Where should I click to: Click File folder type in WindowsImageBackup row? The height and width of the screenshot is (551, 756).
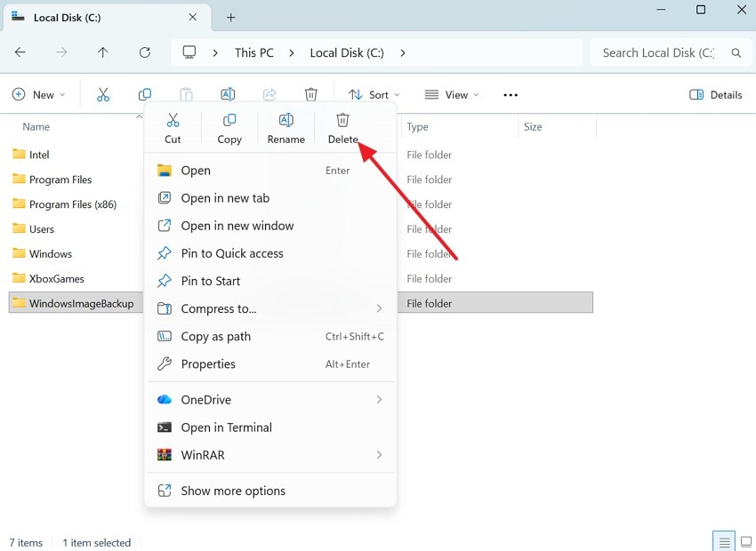click(429, 303)
